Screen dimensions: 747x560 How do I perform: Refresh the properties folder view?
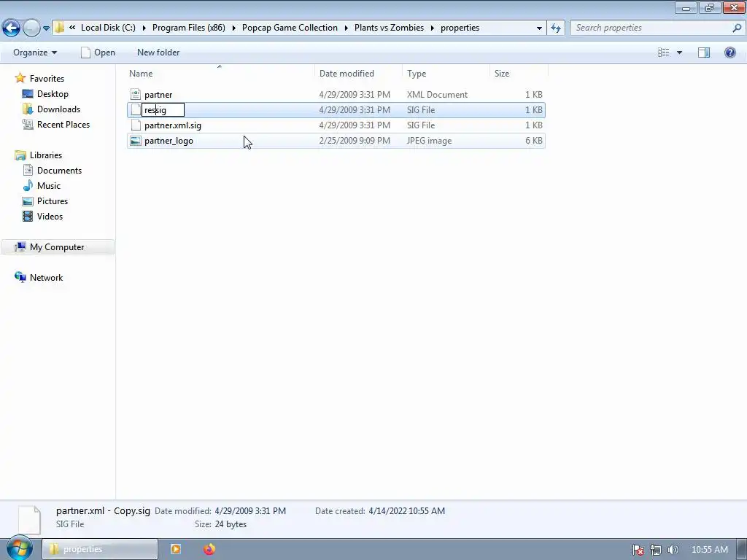click(556, 28)
